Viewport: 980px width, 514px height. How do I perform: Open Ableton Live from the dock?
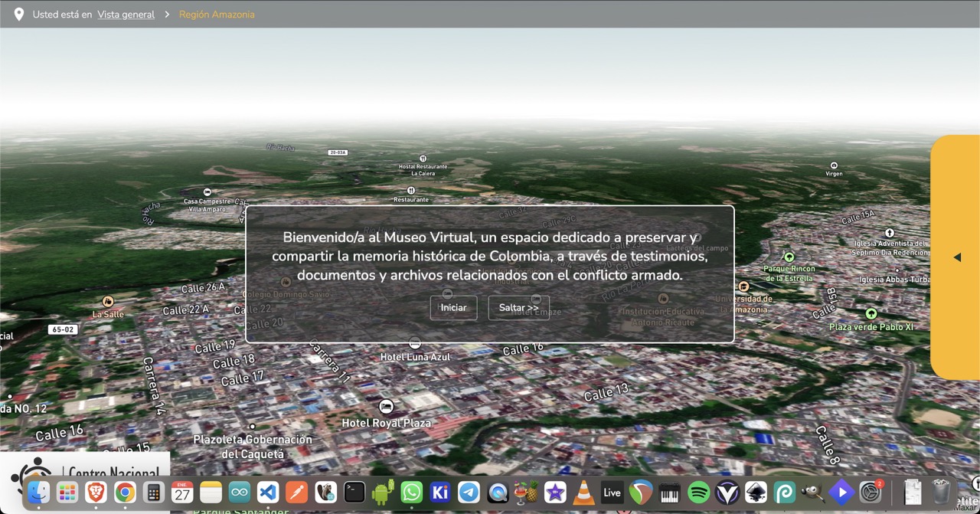[x=612, y=493]
